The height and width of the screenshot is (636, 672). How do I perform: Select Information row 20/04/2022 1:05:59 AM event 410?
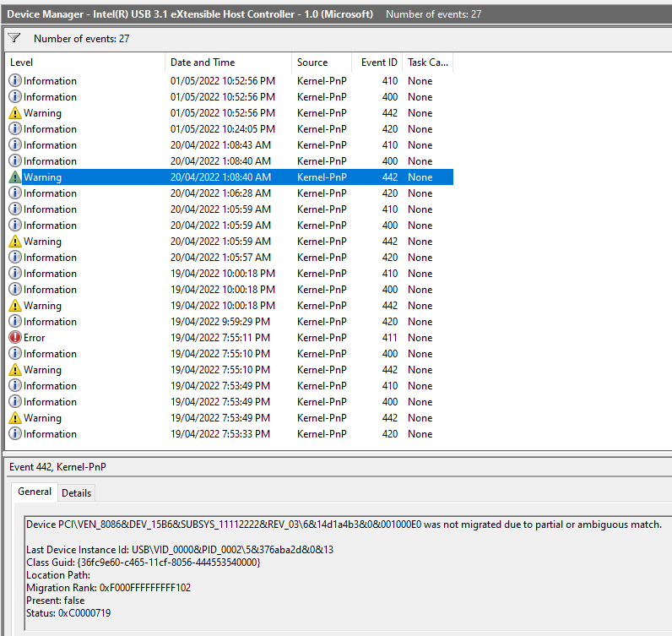[x=230, y=209]
